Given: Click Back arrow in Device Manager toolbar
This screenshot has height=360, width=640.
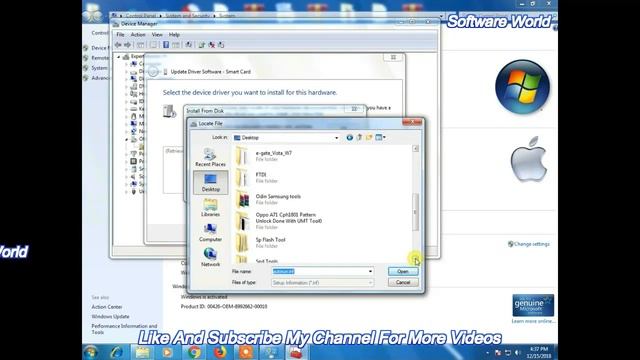Looking at the screenshot, I should 118,45.
